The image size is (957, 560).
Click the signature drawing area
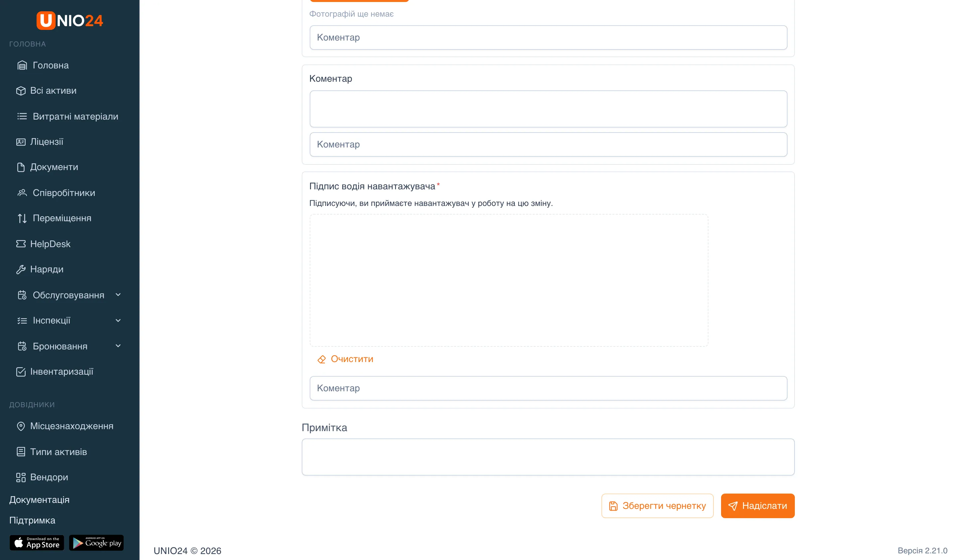pyautogui.click(x=509, y=281)
